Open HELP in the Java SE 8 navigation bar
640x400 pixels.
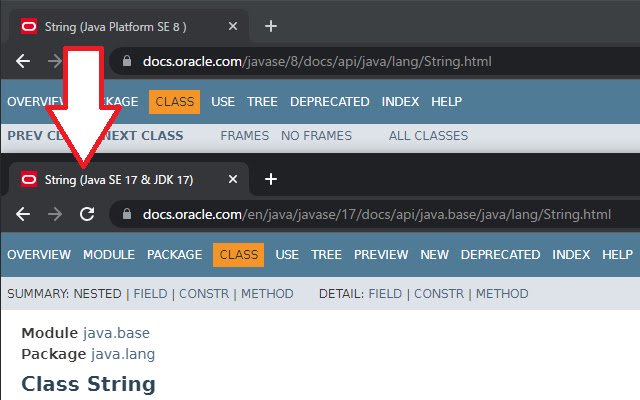pyautogui.click(x=447, y=102)
